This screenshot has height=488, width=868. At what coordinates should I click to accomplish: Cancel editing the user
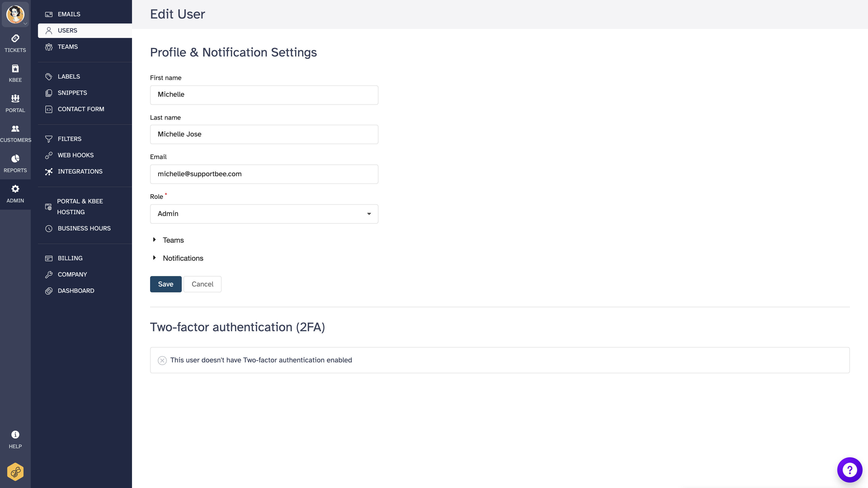click(x=202, y=284)
